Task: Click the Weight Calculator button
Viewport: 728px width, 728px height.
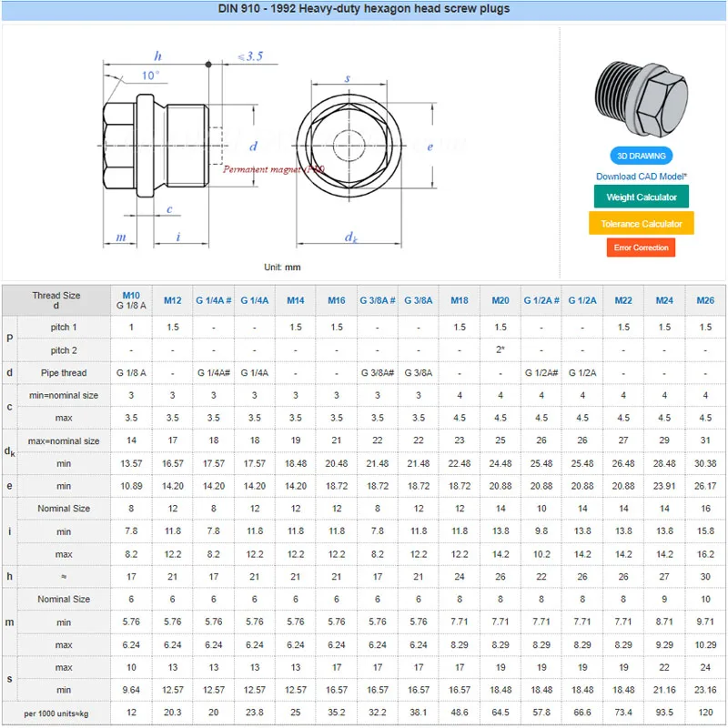Action: 640,197
